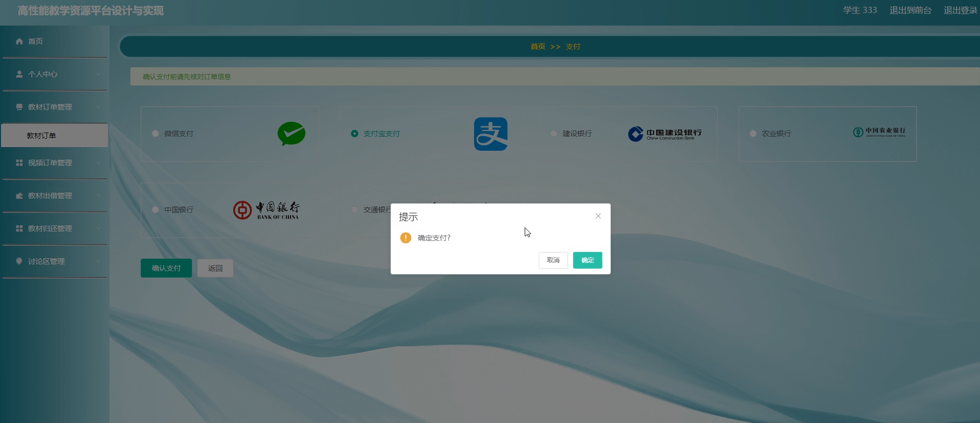Select 建设银行 radio button

pyautogui.click(x=554, y=134)
